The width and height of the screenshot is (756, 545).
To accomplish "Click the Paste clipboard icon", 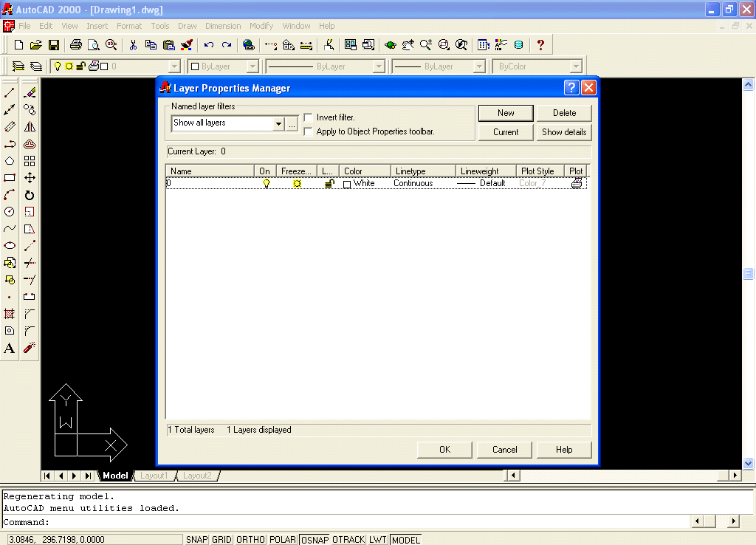I will click(x=169, y=45).
